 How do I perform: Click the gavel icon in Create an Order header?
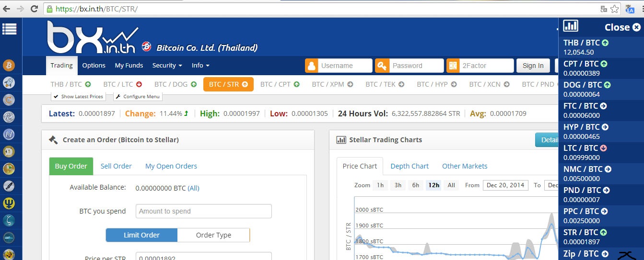(x=53, y=140)
